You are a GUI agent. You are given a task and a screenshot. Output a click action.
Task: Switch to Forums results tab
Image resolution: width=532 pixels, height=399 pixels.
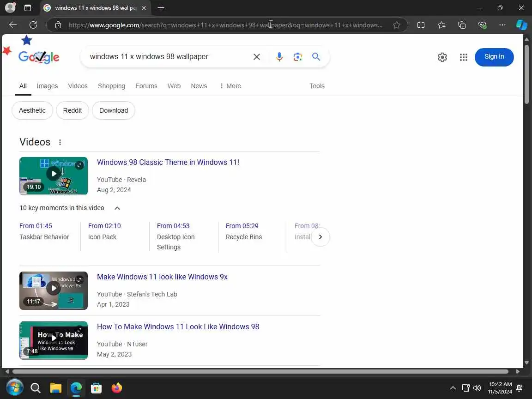[146, 86]
